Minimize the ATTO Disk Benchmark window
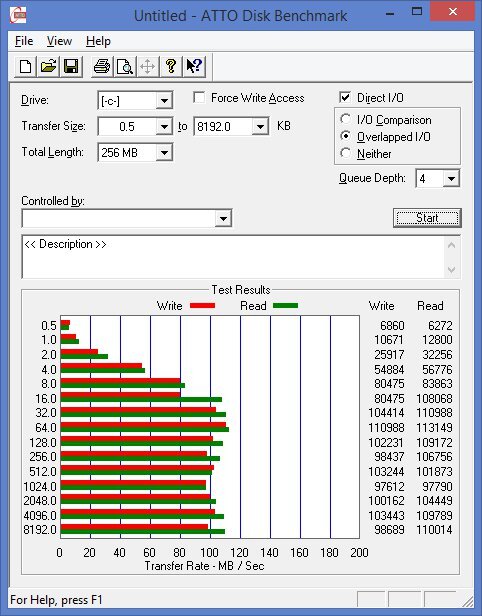 (x=390, y=15)
